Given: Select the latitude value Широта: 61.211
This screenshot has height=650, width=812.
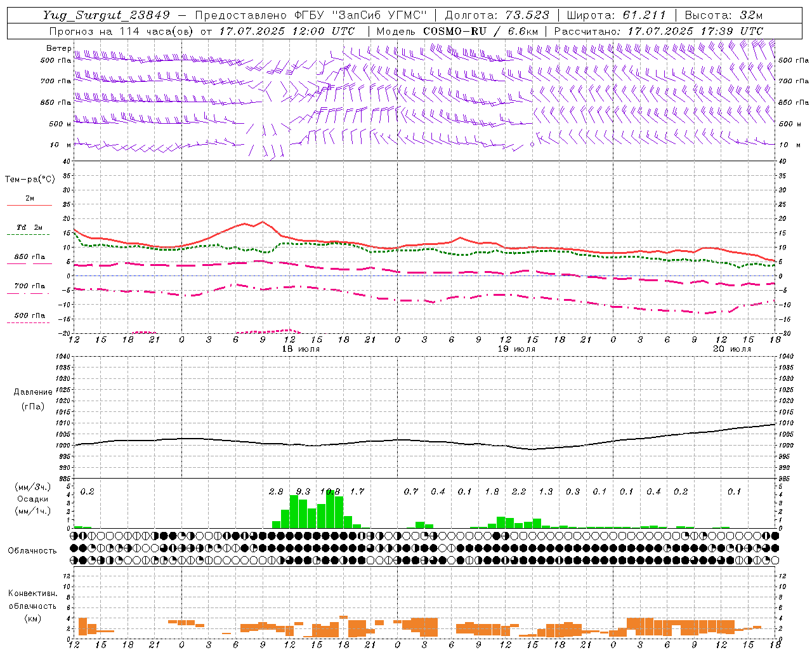Looking at the screenshot, I should [616, 15].
